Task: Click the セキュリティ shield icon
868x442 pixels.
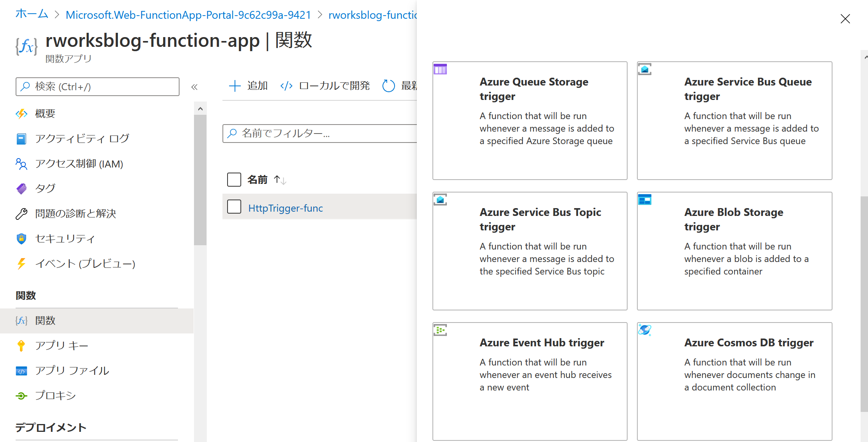Action: (21, 239)
